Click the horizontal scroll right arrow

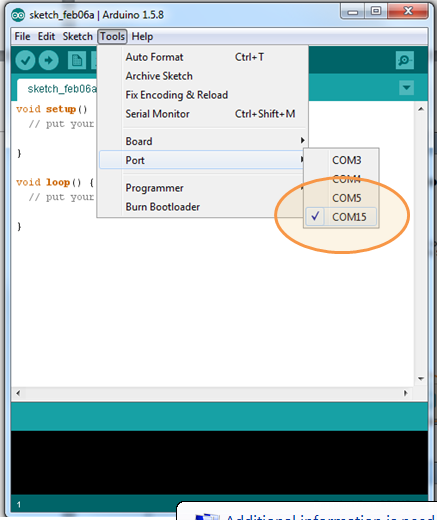(x=405, y=393)
